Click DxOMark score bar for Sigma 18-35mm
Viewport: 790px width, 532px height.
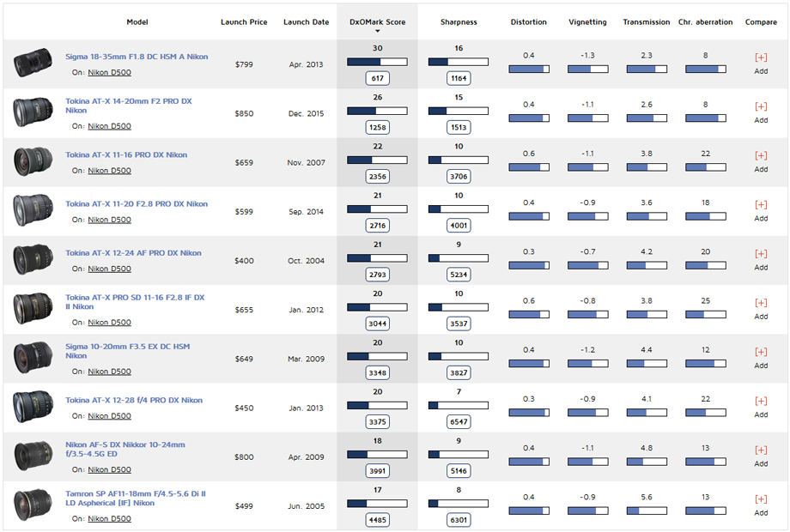click(x=377, y=62)
